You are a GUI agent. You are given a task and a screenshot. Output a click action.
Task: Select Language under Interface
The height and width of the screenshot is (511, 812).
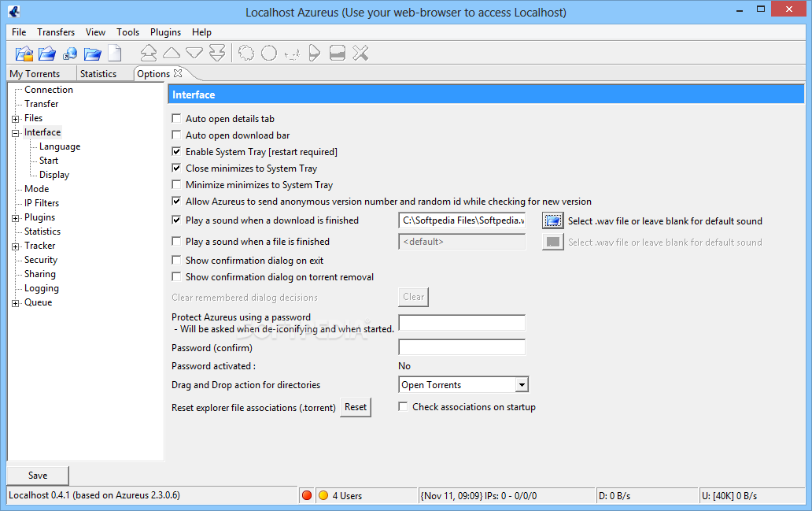(x=60, y=146)
